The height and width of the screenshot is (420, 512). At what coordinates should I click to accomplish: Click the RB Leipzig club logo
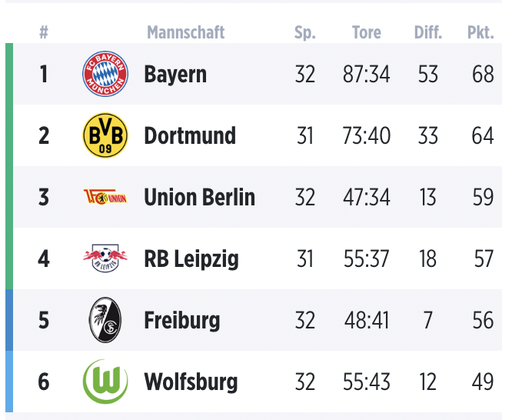click(105, 258)
